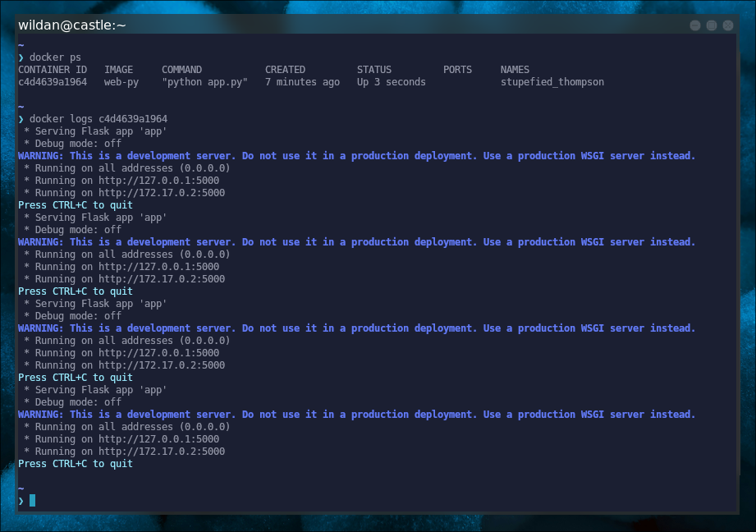Click the "docker logs c4d4639a1964" command line
The width and height of the screenshot is (756, 532).
pyautogui.click(x=99, y=119)
